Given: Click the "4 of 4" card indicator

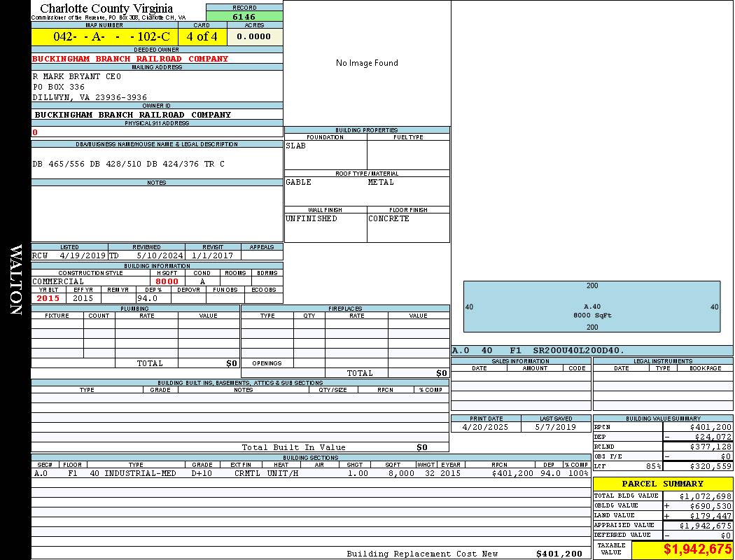Looking at the screenshot, I should point(202,36).
